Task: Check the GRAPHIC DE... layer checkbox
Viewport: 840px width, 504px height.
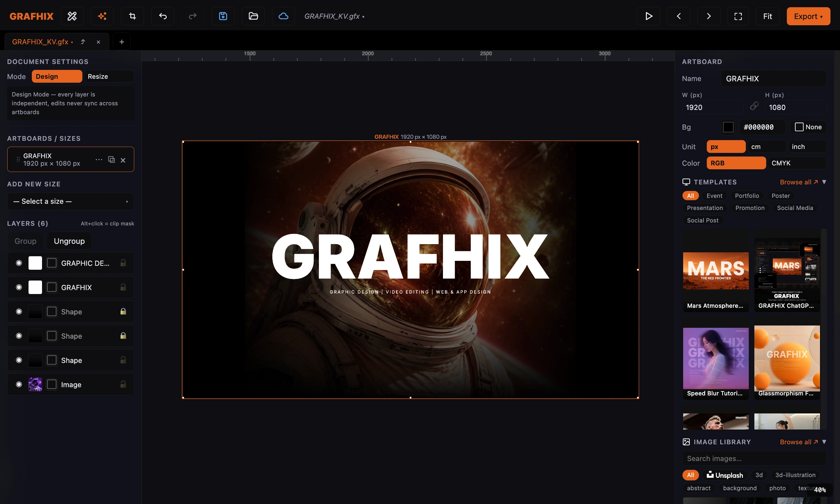Action: (52, 263)
